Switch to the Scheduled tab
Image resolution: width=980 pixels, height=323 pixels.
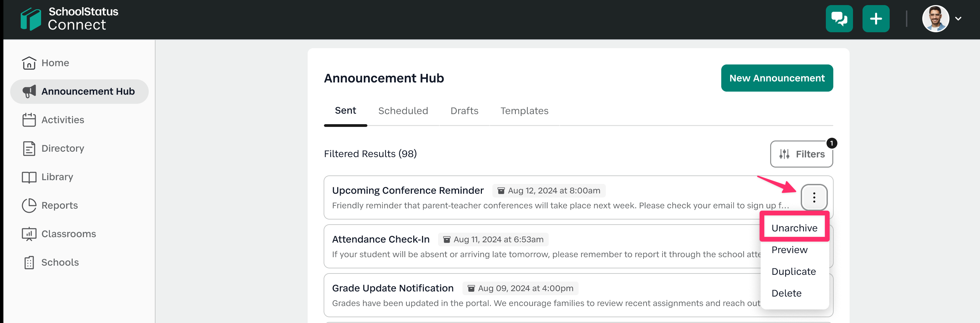pyautogui.click(x=403, y=111)
